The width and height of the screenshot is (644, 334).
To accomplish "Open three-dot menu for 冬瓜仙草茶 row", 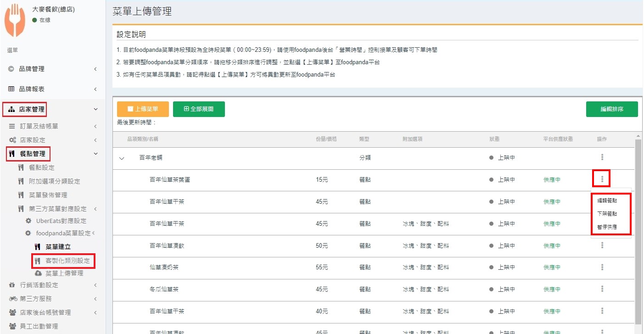I will point(602,289).
